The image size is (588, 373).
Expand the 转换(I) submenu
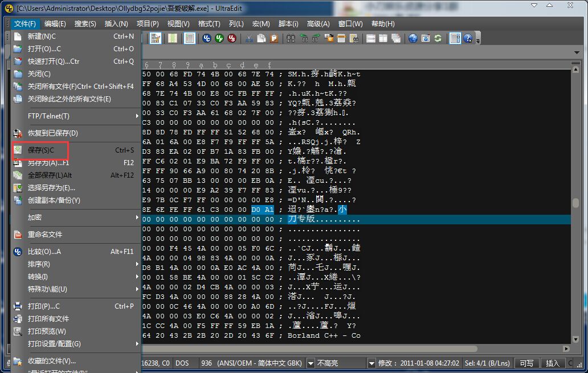(75, 277)
